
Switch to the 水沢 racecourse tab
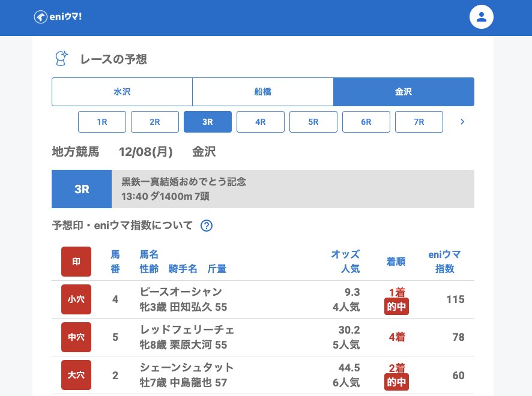tap(122, 92)
